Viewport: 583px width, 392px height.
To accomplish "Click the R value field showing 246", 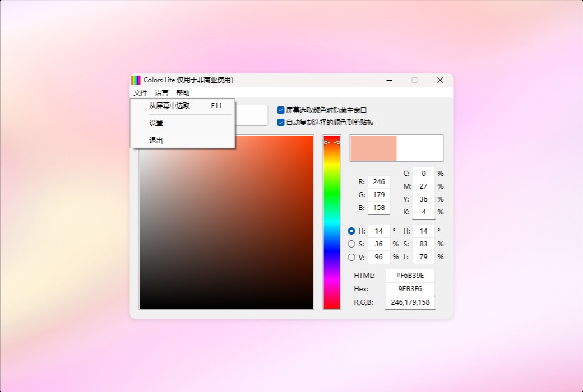I will [378, 181].
